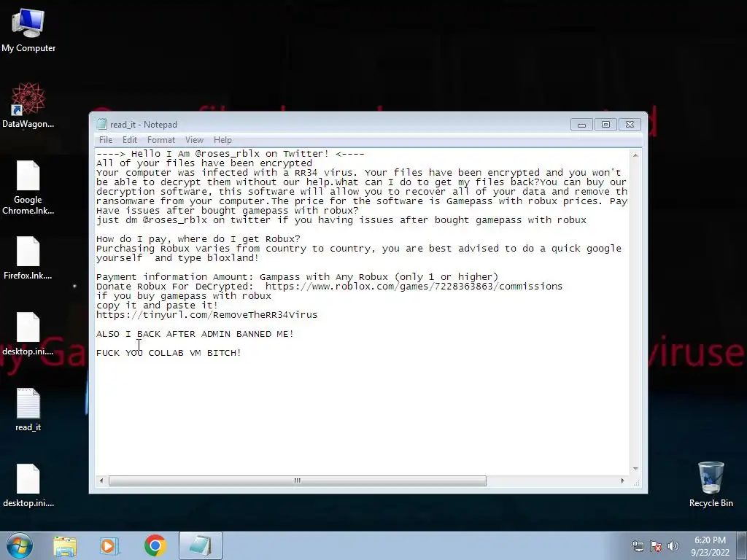Click the "Have issues after bought gamepass" line
This screenshot has height=560, width=747.
(x=228, y=211)
